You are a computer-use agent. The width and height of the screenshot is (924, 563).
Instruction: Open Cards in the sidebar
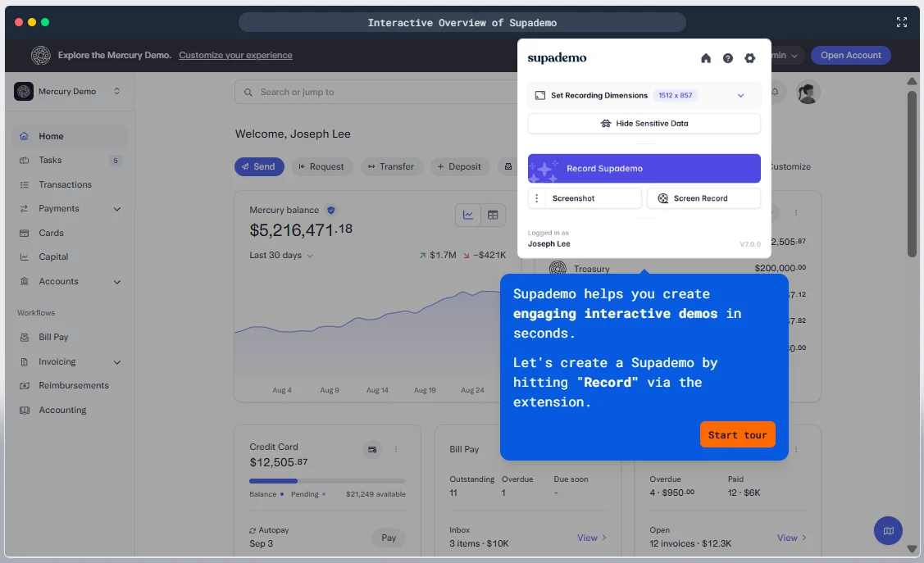pyautogui.click(x=71, y=233)
